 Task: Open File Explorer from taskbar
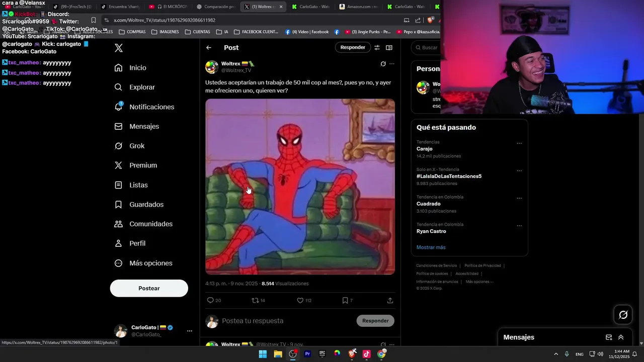[278, 354]
